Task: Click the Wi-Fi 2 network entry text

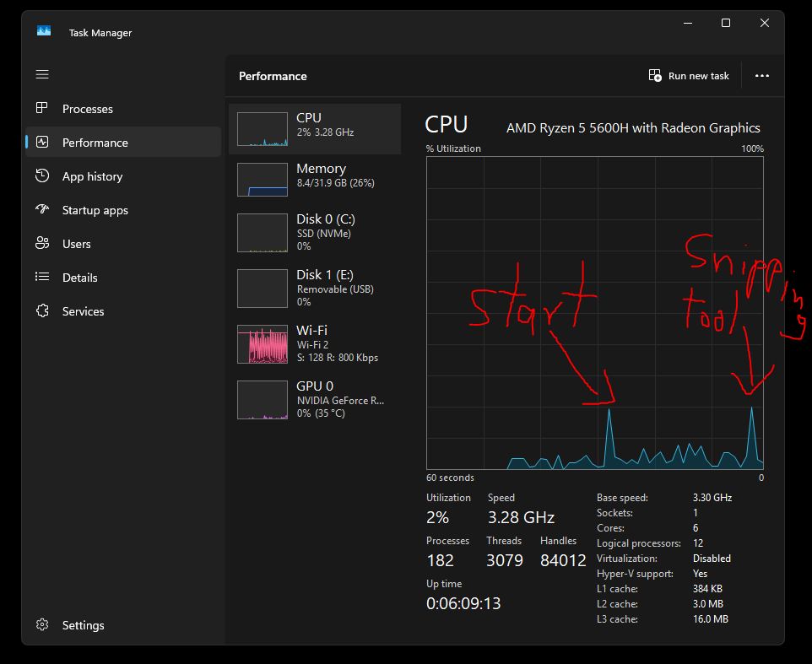Action: click(x=312, y=345)
